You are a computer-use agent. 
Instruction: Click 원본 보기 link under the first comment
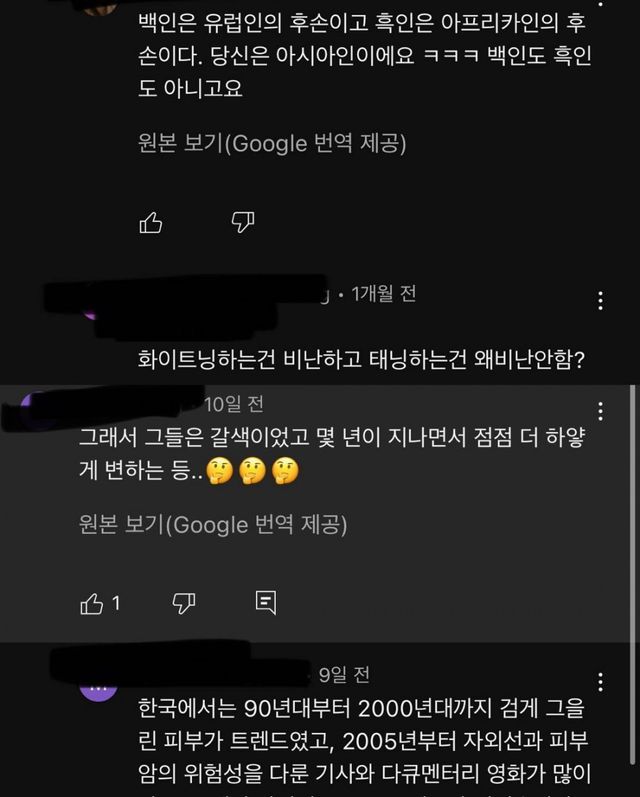272,143
